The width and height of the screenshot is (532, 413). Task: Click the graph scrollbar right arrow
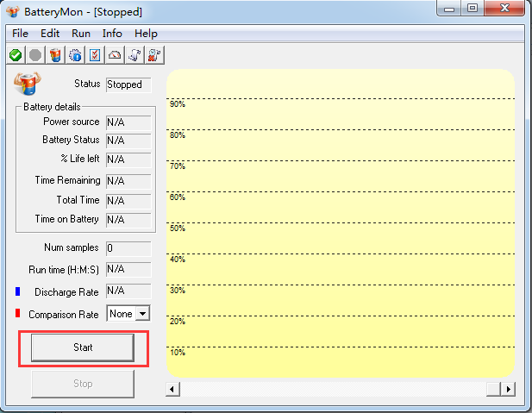click(x=508, y=389)
